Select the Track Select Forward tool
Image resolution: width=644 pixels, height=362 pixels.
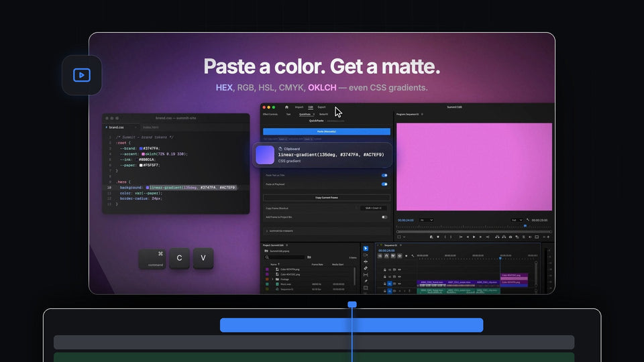(366, 255)
